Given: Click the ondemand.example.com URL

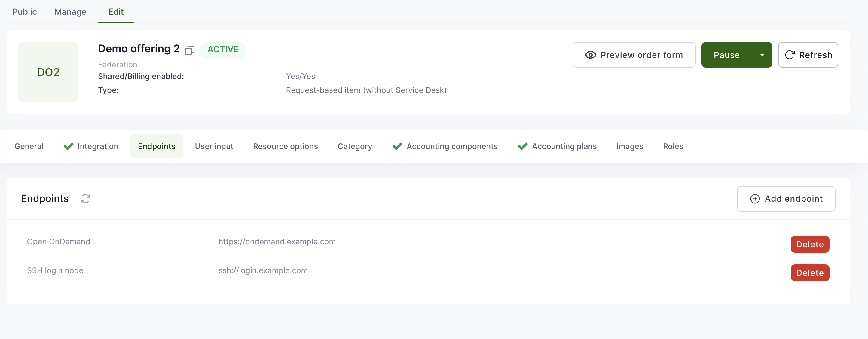Looking at the screenshot, I should [277, 242].
